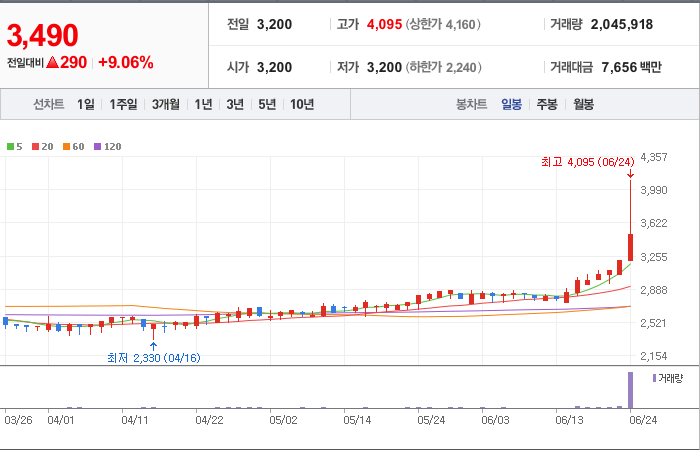Click the 2,888 price axis label
700x450 pixels.
(x=654, y=290)
